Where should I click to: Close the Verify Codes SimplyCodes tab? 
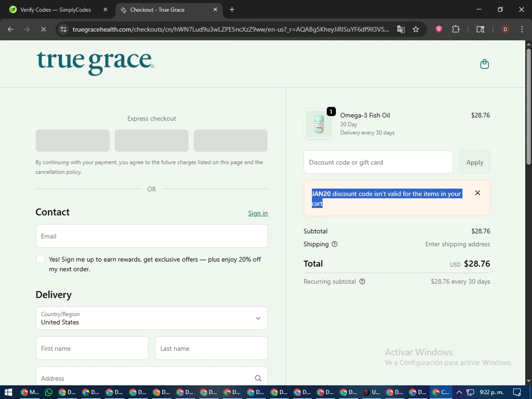pos(105,10)
